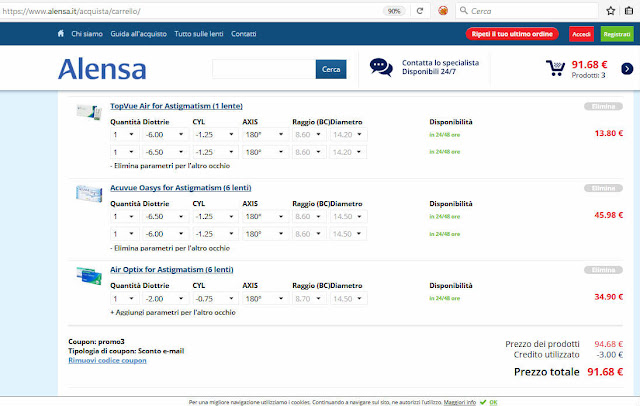Click the Credito utilizzato -3.00 € value
The image size is (640, 406).
tap(609, 355)
